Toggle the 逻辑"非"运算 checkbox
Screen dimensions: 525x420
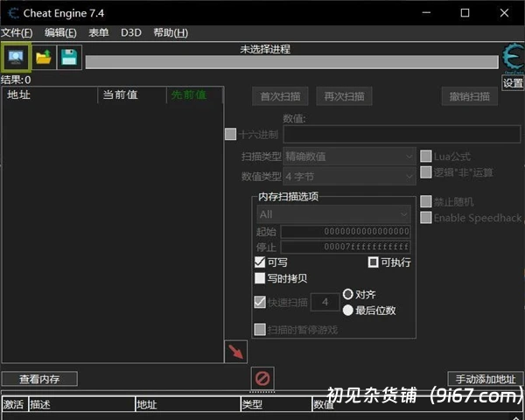[425, 172]
